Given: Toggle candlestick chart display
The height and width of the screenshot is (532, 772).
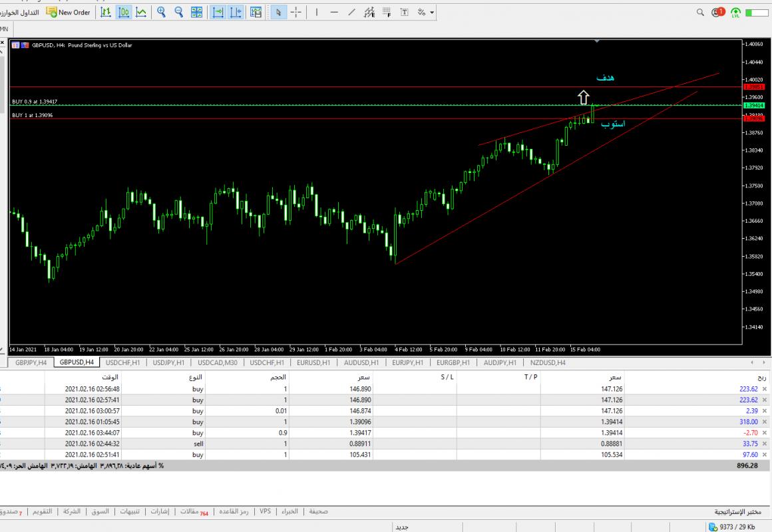Looking at the screenshot, I should click(x=124, y=12).
